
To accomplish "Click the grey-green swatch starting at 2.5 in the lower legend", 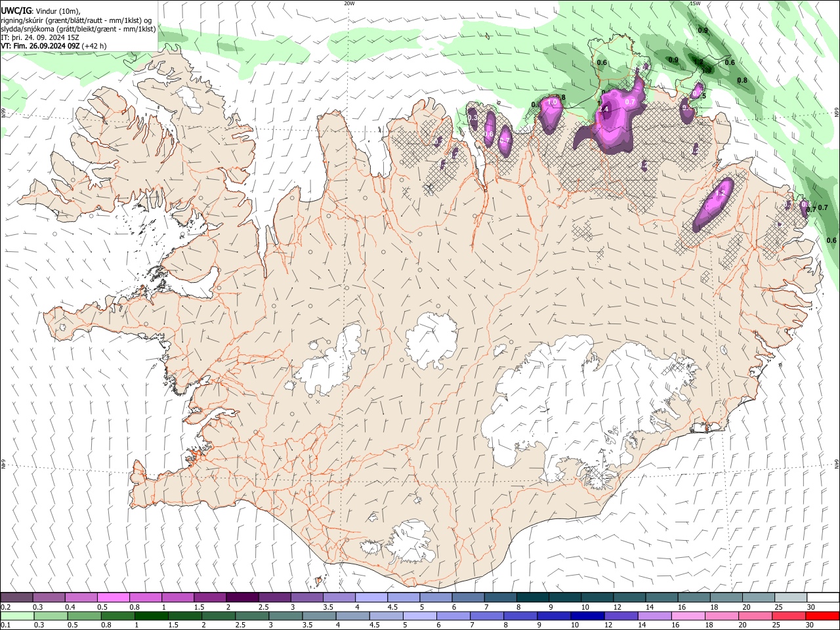I will [252, 616].
